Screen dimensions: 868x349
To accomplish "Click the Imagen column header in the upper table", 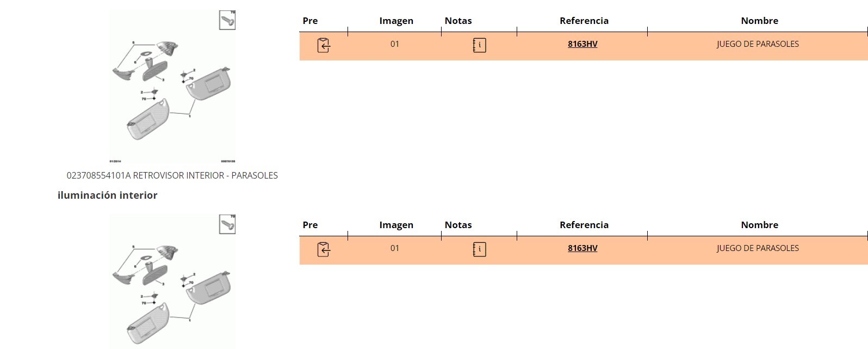I will point(396,21).
